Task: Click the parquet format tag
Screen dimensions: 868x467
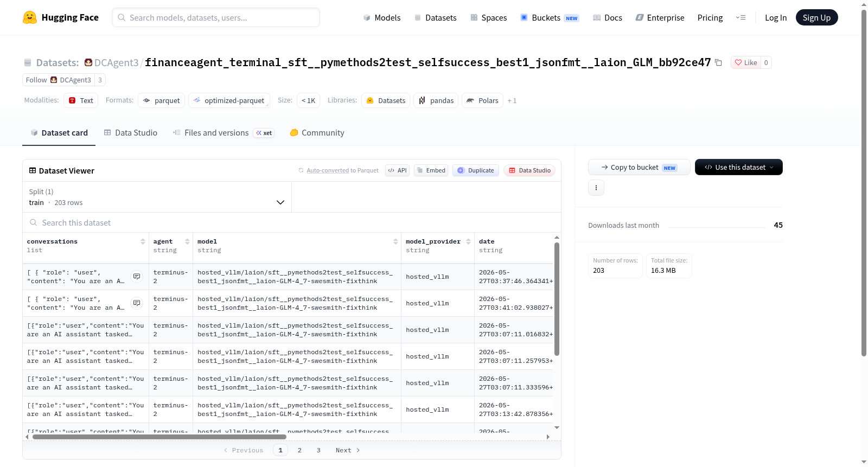Action: [162, 100]
